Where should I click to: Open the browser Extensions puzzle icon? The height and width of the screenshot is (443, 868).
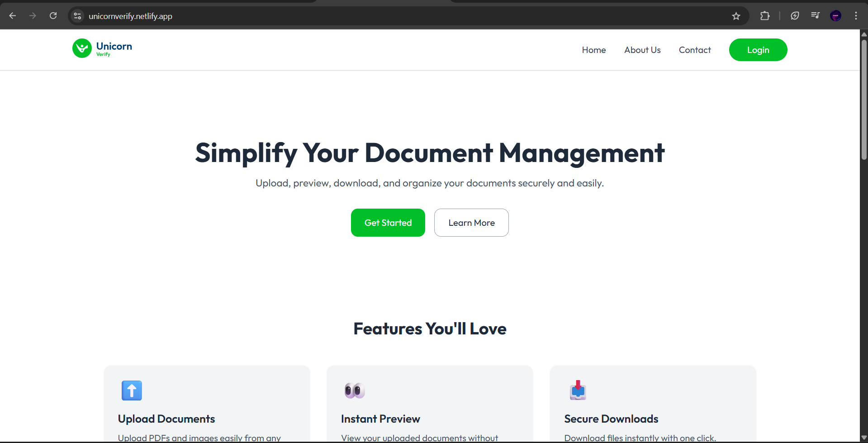click(x=765, y=16)
